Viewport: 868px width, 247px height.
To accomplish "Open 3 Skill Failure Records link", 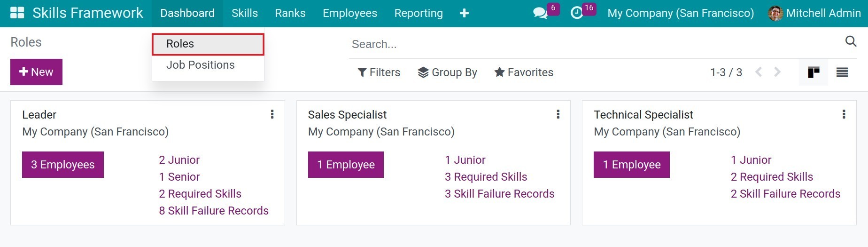I will (500, 194).
